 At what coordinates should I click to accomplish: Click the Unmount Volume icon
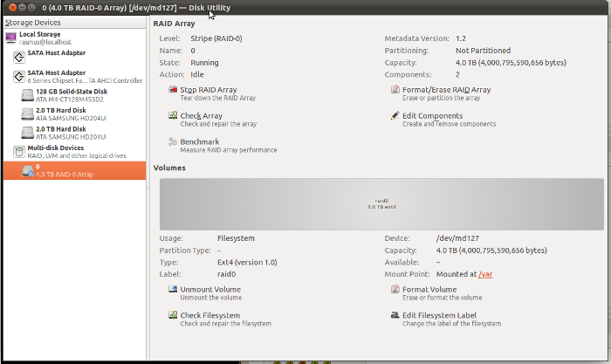click(172, 290)
